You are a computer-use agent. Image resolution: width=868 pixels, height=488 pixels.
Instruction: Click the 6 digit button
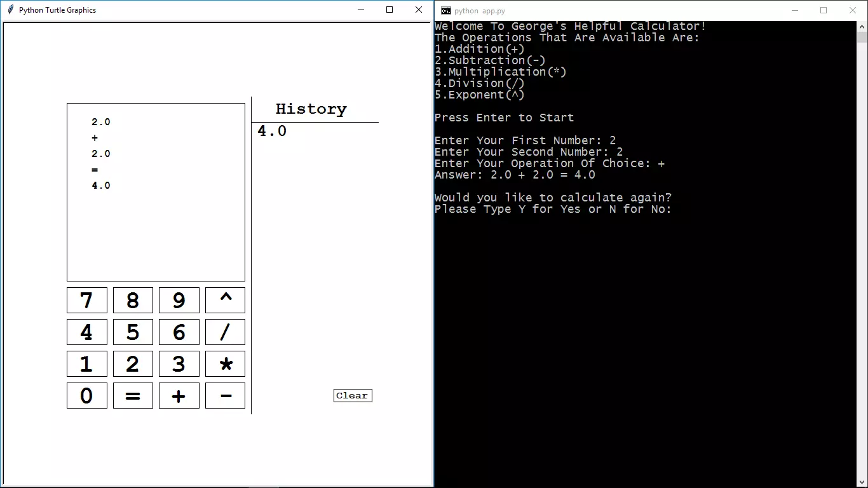[179, 332]
